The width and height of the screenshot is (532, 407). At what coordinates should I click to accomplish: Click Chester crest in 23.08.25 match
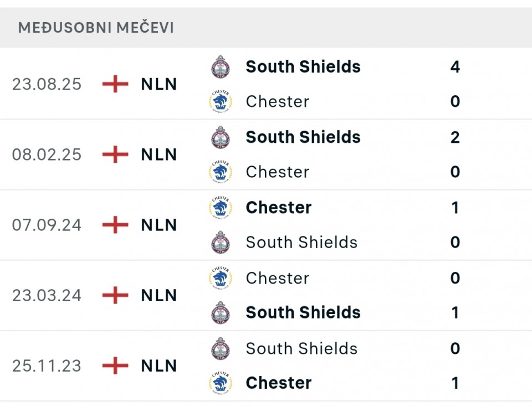click(221, 101)
